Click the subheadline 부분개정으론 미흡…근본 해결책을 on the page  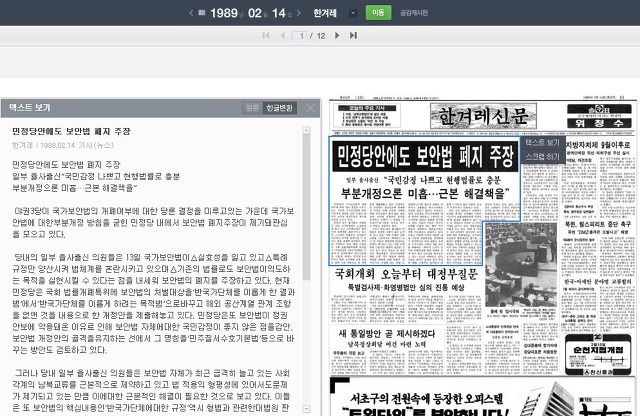click(425, 193)
